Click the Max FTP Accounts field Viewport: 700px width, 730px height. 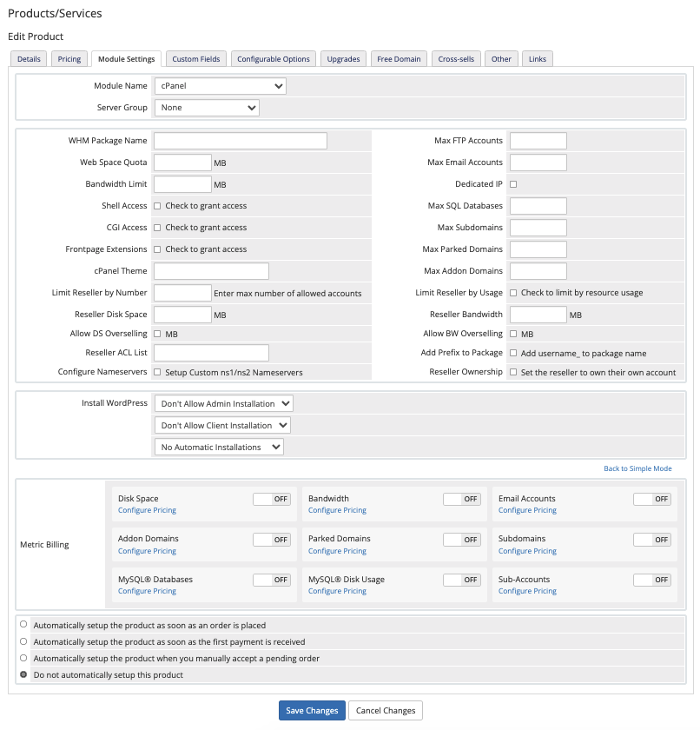click(x=538, y=141)
